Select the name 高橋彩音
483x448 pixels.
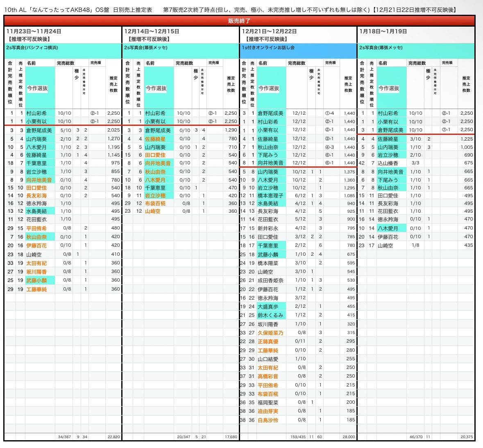pos(268,376)
